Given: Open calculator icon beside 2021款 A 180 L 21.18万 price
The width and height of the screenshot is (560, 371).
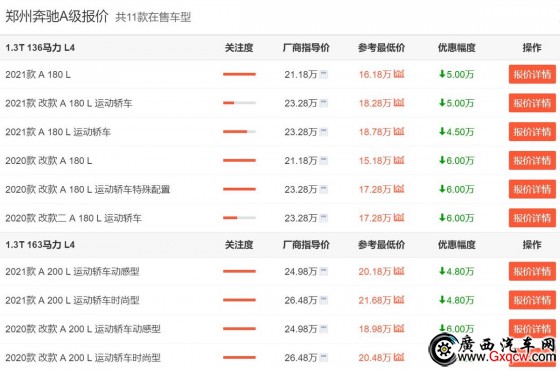Looking at the screenshot, I should point(324,74).
